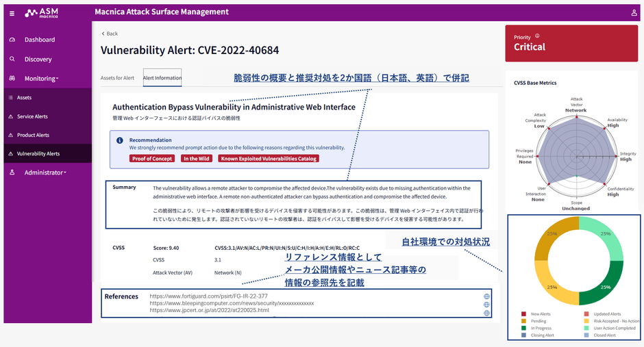Expand the Administrator sidebar menu

45,172
